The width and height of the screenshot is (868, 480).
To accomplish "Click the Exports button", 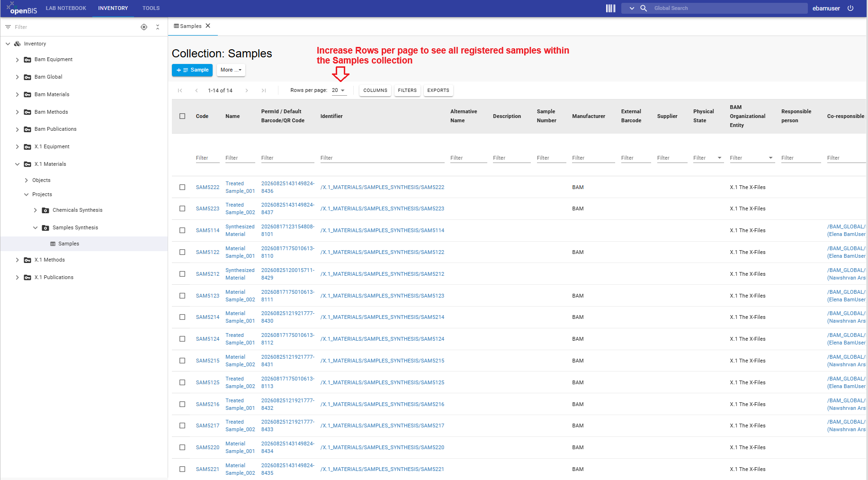I will click(438, 91).
